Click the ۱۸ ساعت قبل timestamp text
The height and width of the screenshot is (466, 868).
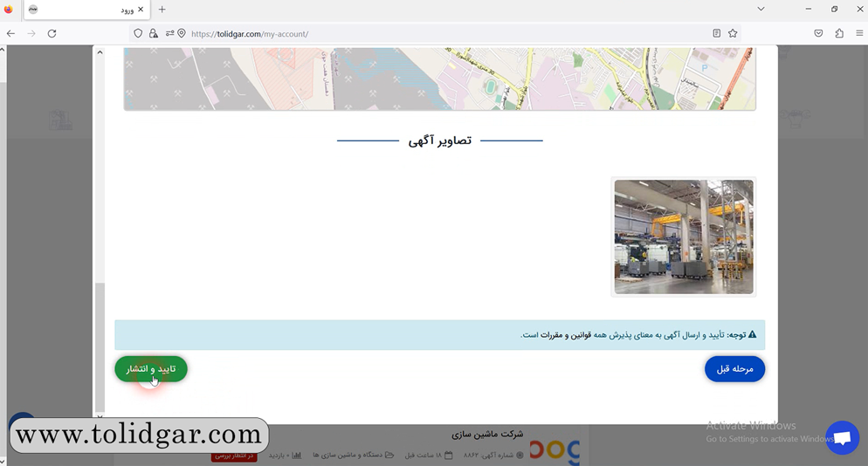point(424,456)
